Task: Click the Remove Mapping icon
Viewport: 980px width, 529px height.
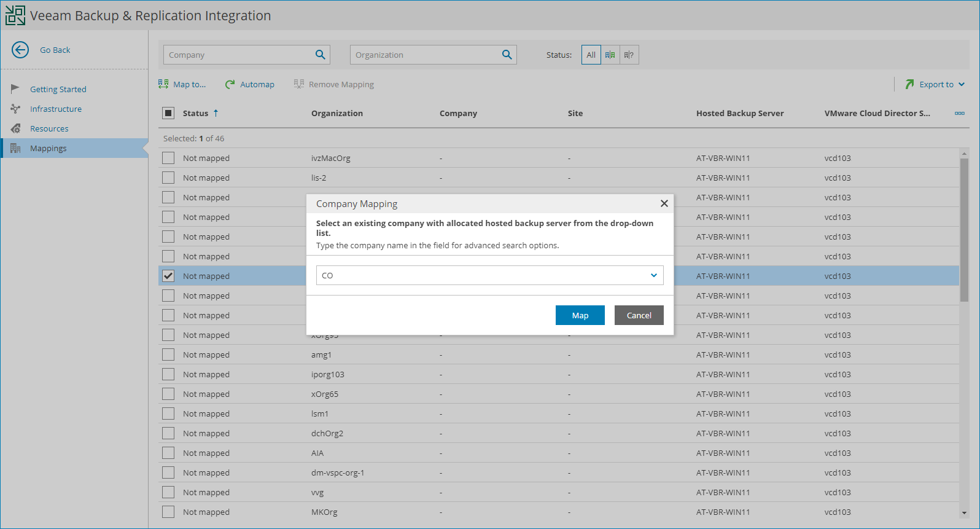Action: tap(299, 84)
